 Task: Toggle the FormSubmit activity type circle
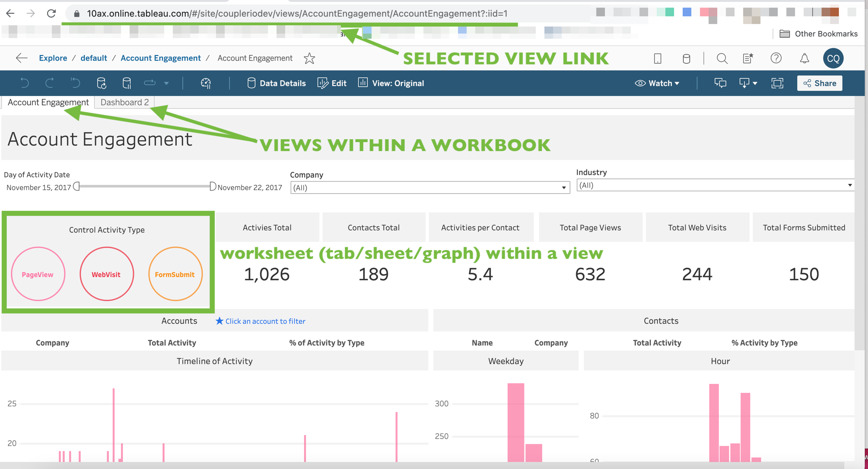175,274
